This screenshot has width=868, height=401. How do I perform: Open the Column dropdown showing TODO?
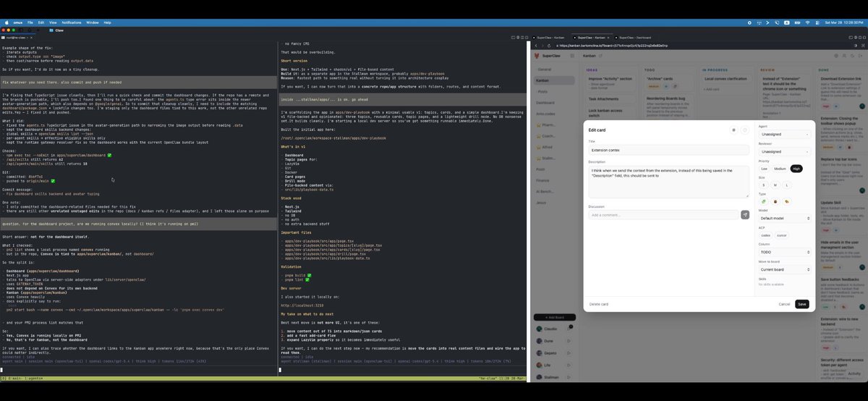click(x=785, y=252)
